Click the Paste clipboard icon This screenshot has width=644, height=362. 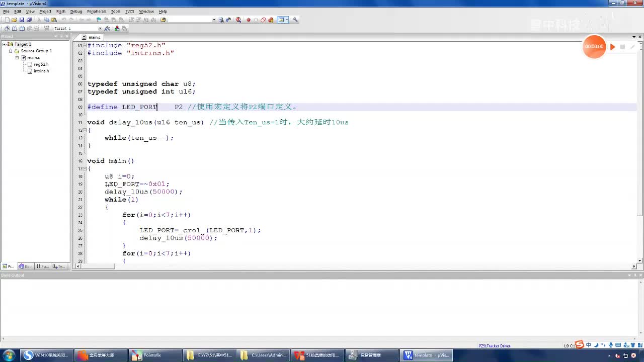(x=54, y=20)
